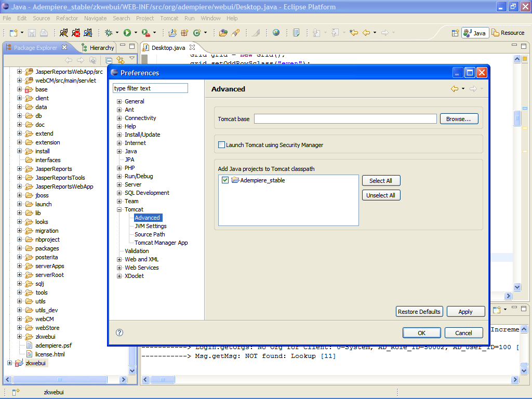Select Tomcat Manager App page

coord(161,243)
